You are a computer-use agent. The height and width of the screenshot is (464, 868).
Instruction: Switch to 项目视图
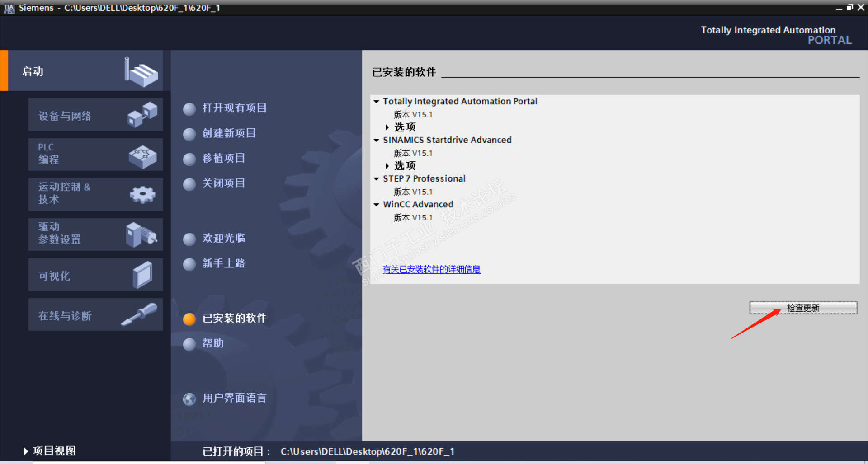(x=54, y=451)
